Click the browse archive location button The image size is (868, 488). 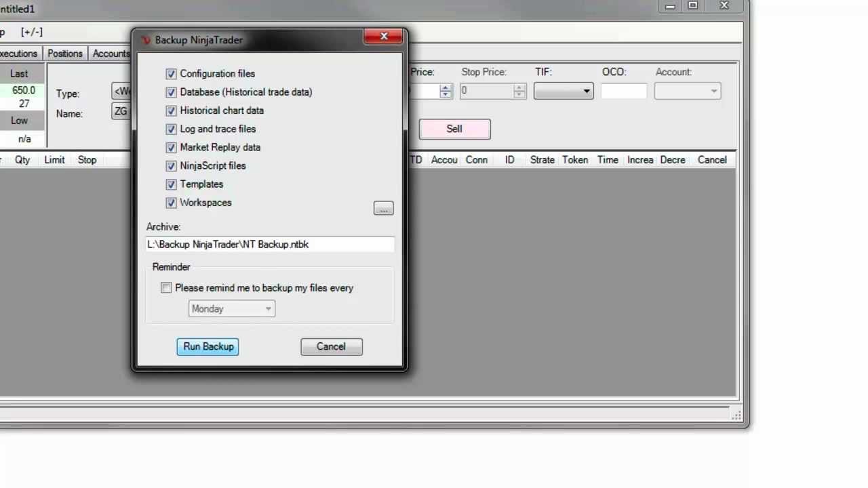click(383, 209)
